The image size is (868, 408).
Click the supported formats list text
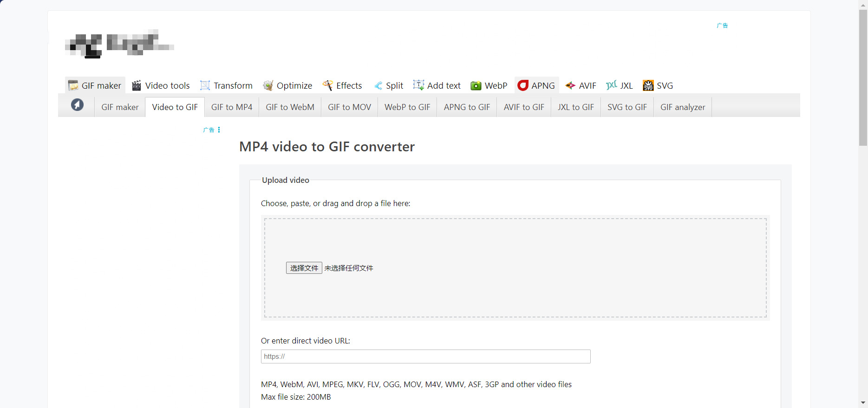coord(416,384)
